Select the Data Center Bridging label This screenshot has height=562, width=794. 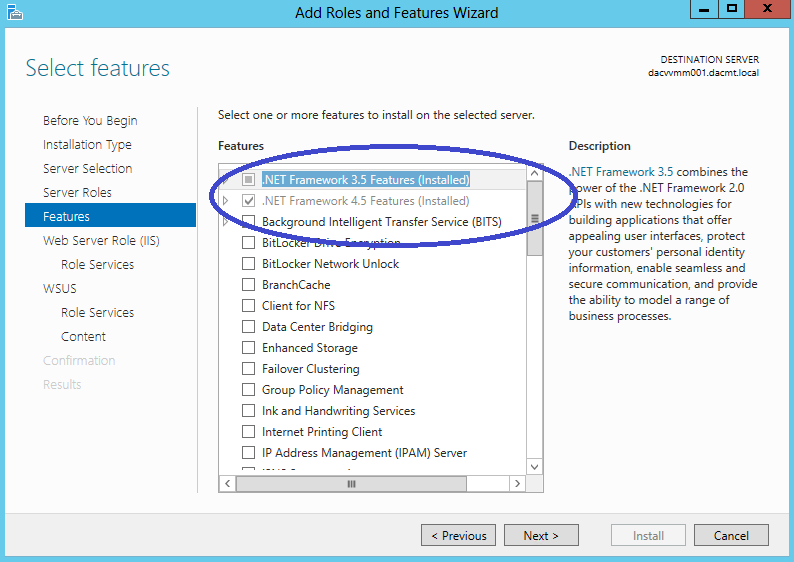pyautogui.click(x=317, y=327)
